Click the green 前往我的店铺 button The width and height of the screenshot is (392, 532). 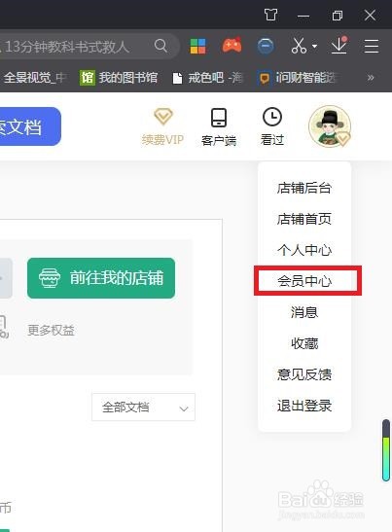pyautogui.click(x=101, y=278)
